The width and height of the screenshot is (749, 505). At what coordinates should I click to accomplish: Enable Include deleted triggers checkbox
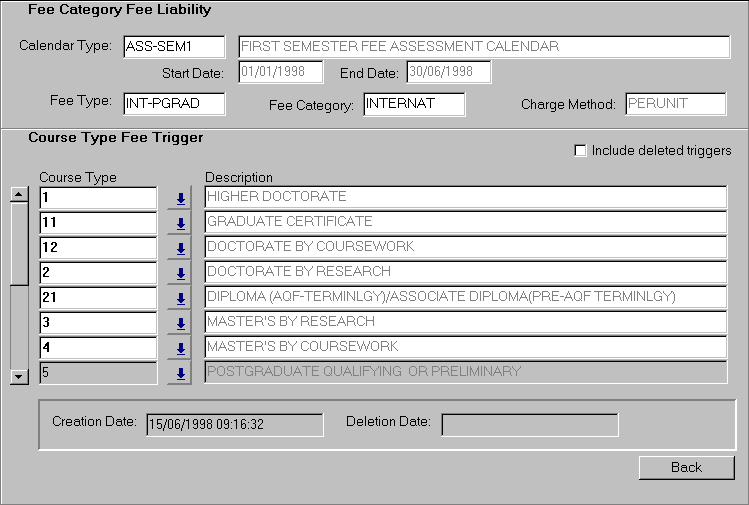click(x=580, y=151)
